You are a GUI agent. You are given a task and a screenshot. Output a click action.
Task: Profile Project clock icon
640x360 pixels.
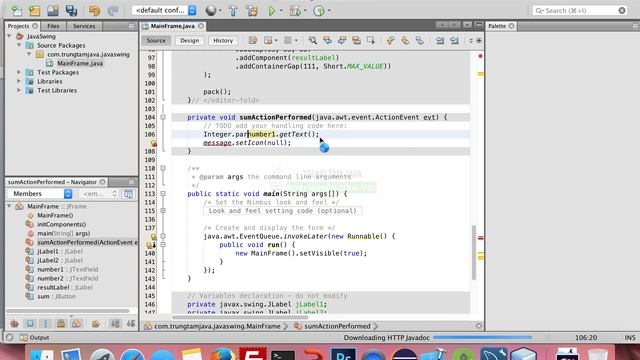tap(319, 11)
